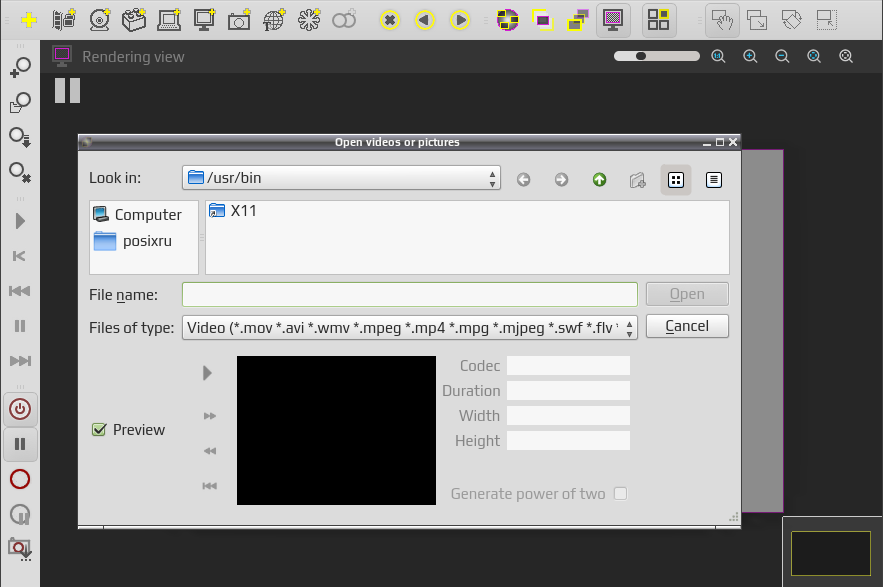Go forward in the dialog folder history
883x587 pixels.
point(561,180)
